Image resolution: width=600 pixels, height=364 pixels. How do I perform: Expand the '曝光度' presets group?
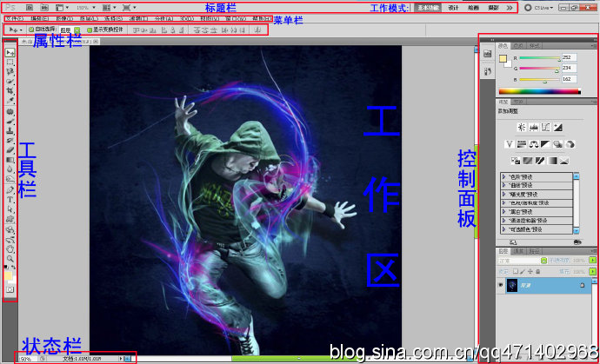click(504, 195)
